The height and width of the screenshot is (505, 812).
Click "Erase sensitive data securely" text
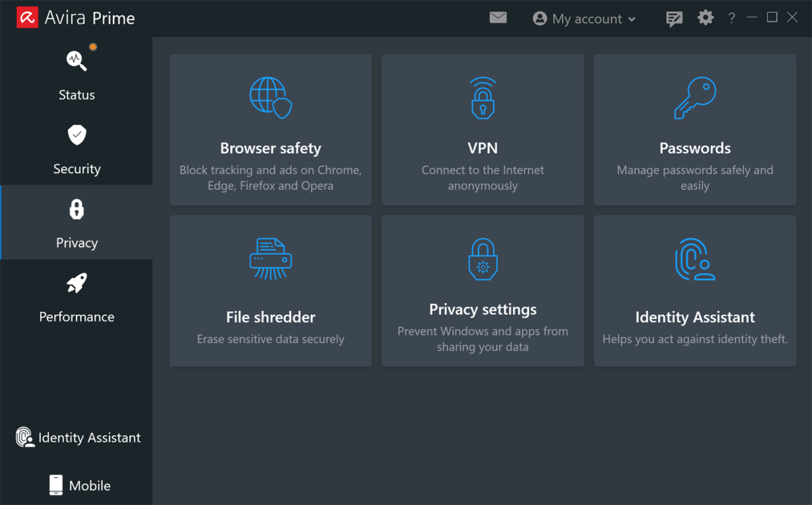click(x=270, y=339)
